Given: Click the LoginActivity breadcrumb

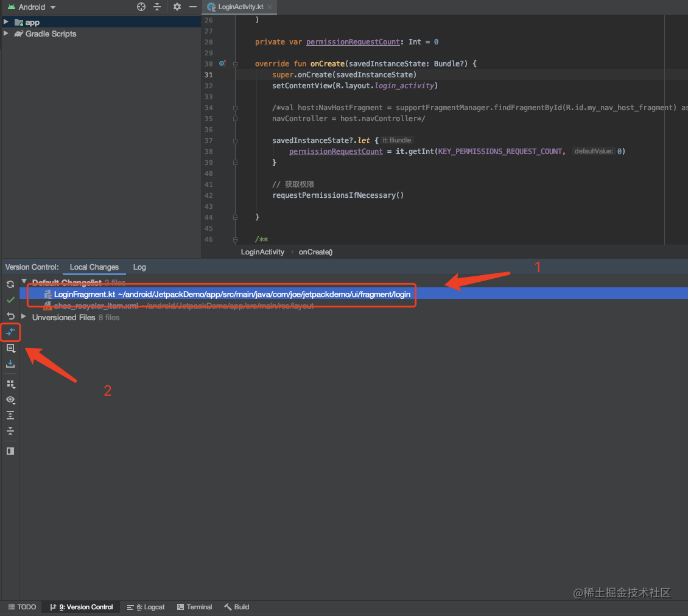Looking at the screenshot, I should (x=262, y=252).
